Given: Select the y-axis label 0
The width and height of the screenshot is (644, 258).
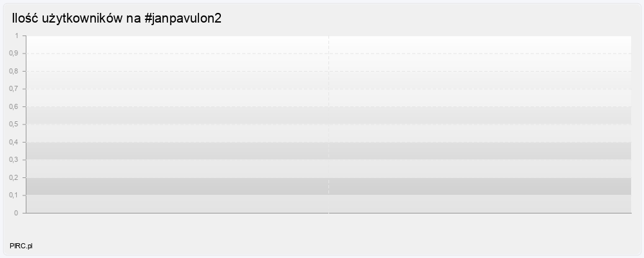Looking at the screenshot, I should pyautogui.click(x=17, y=213).
